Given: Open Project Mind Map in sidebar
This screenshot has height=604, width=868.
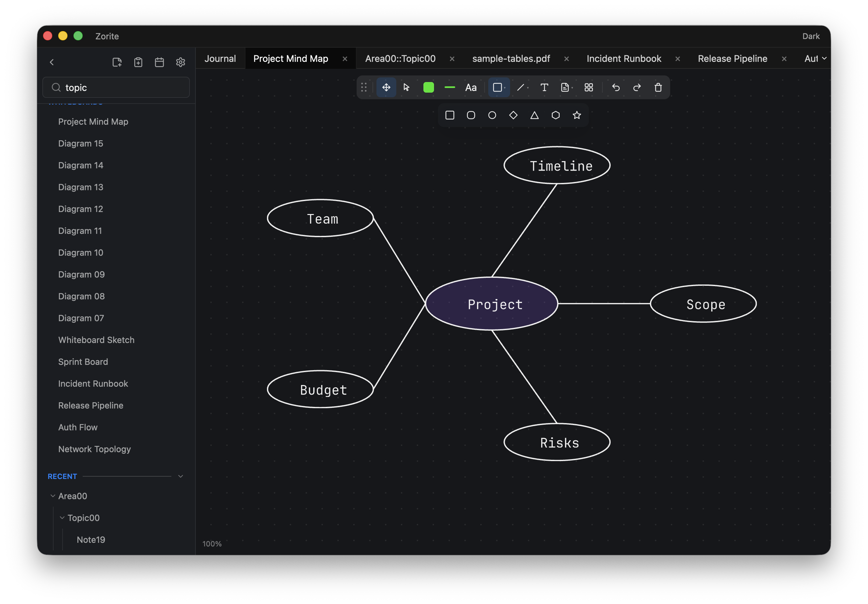Looking at the screenshot, I should tap(93, 121).
